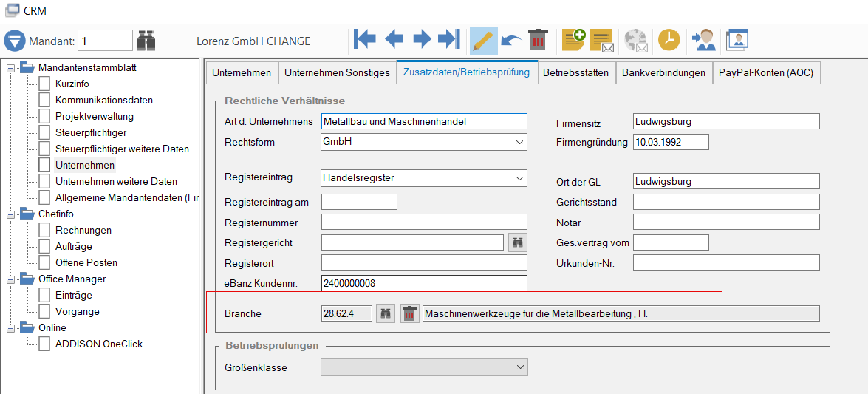Open Branche search binoculars button
The height and width of the screenshot is (394, 868).
point(386,313)
